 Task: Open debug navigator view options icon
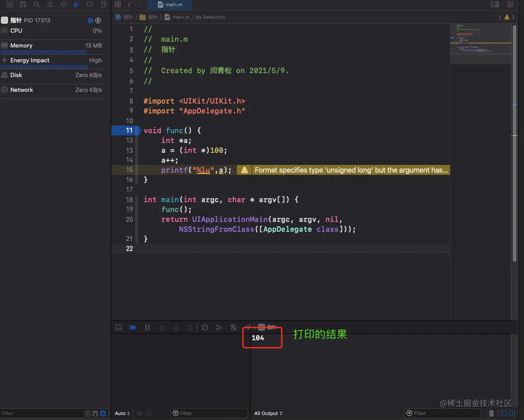coord(98,20)
